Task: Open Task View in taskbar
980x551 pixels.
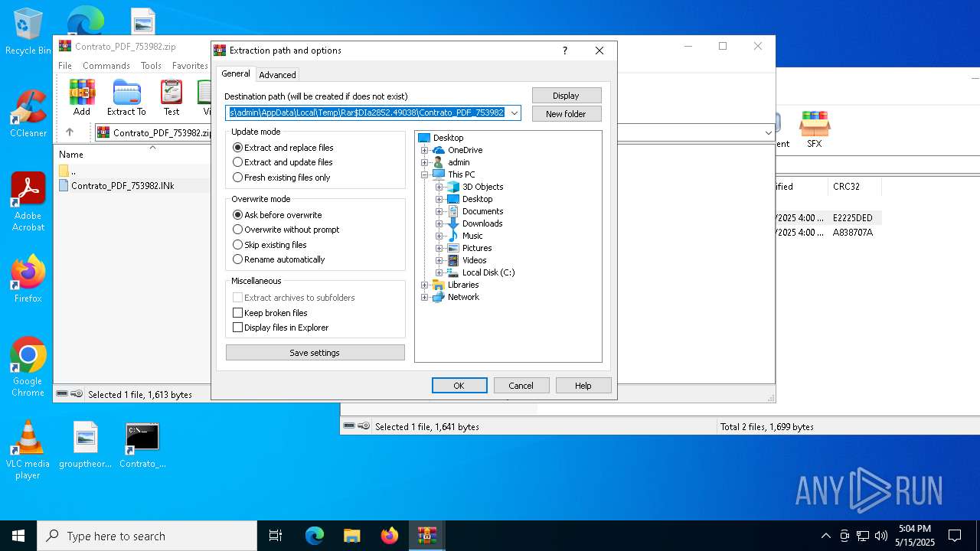Action: click(276, 536)
